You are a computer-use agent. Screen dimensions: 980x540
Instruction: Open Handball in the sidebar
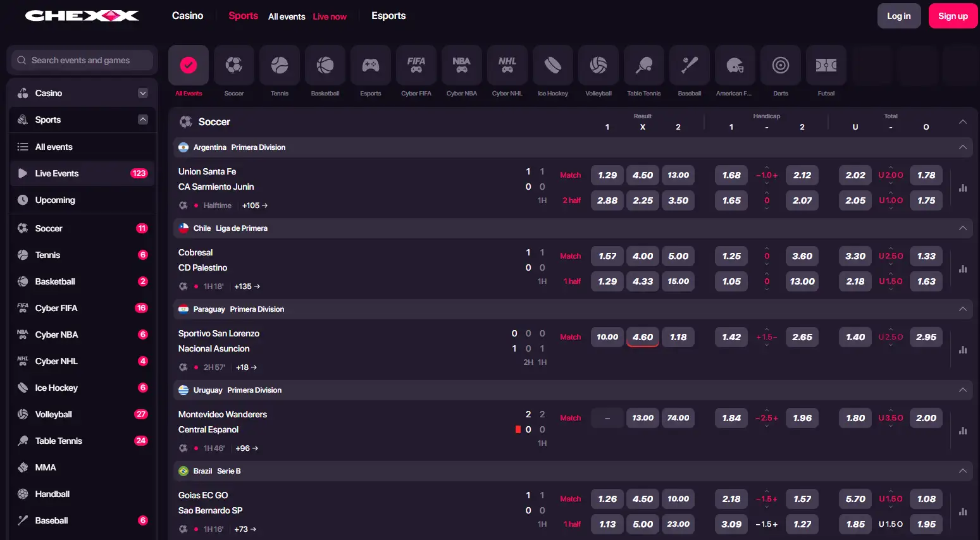tap(82, 494)
